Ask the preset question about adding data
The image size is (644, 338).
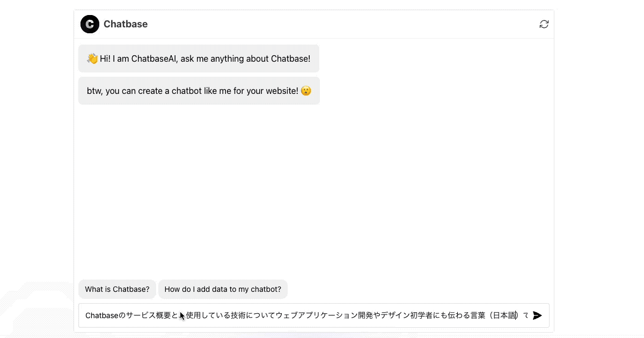coord(223,289)
